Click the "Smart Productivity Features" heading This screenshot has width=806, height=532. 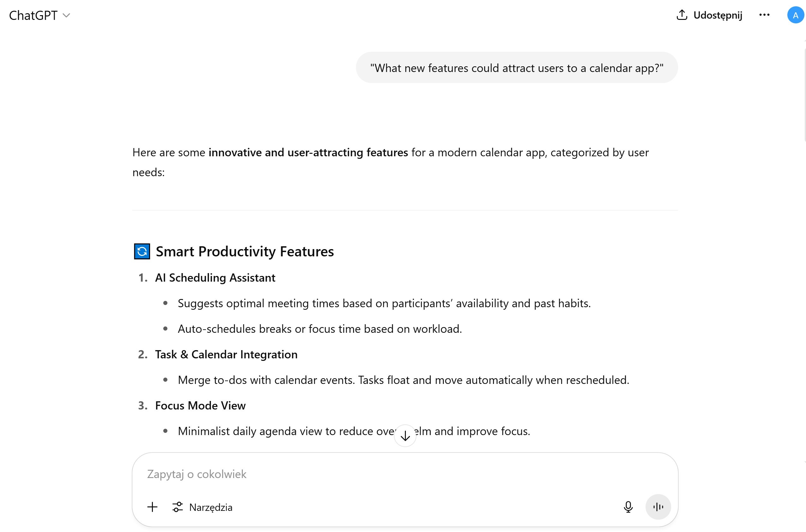245,251
